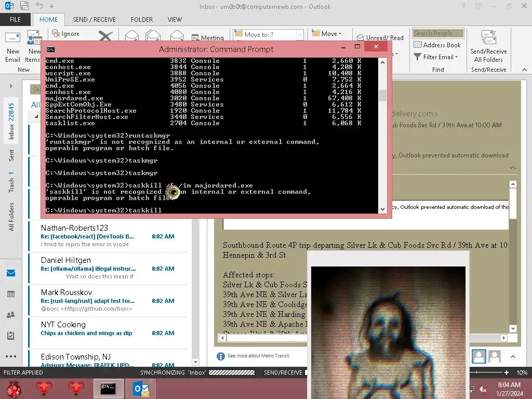Click reading pane horizontal scroll right arrow
Viewport: 532px width, 399px height.
click(504, 338)
